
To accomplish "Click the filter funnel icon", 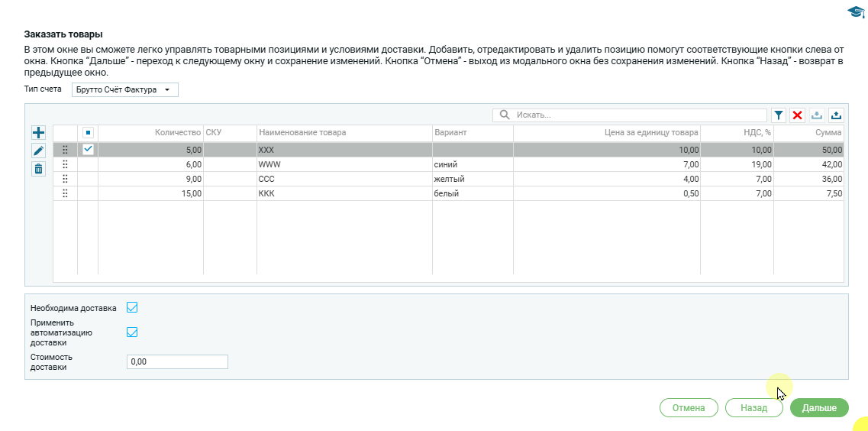I will pos(778,115).
